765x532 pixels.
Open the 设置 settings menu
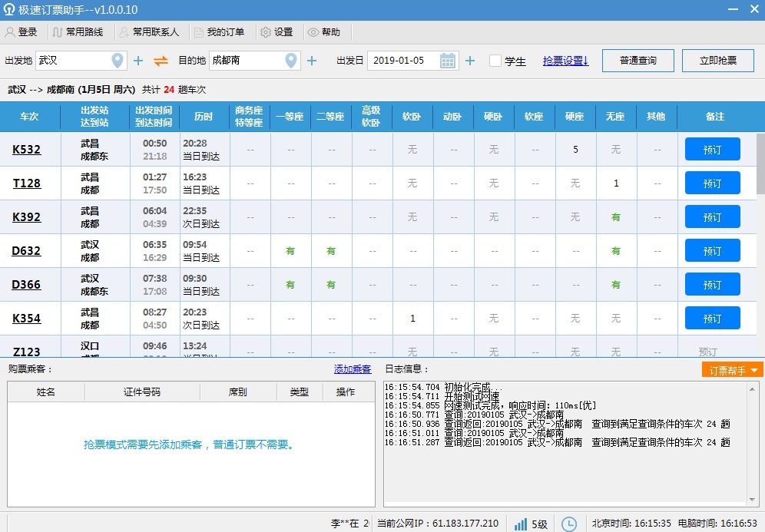click(277, 32)
